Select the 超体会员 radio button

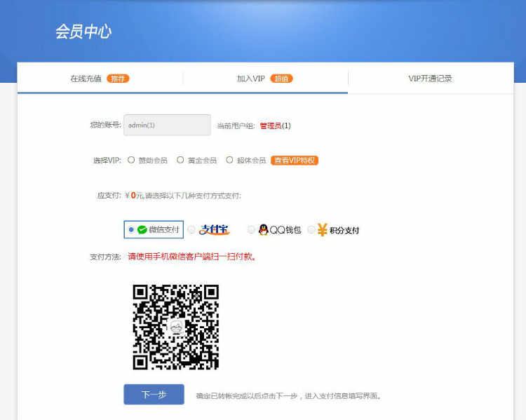click(229, 160)
